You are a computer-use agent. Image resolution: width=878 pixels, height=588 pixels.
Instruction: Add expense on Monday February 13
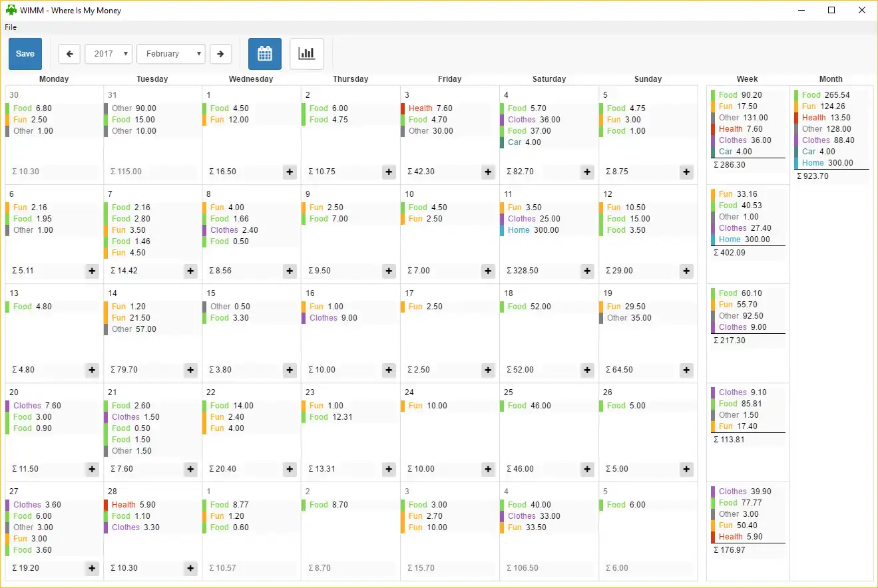click(x=92, y=370)
